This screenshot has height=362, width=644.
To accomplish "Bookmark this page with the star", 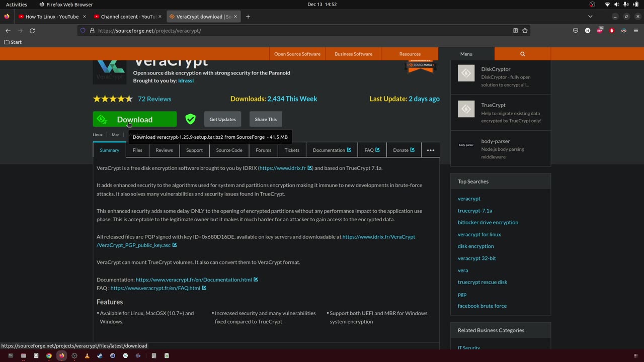I will tap(525, 31).
